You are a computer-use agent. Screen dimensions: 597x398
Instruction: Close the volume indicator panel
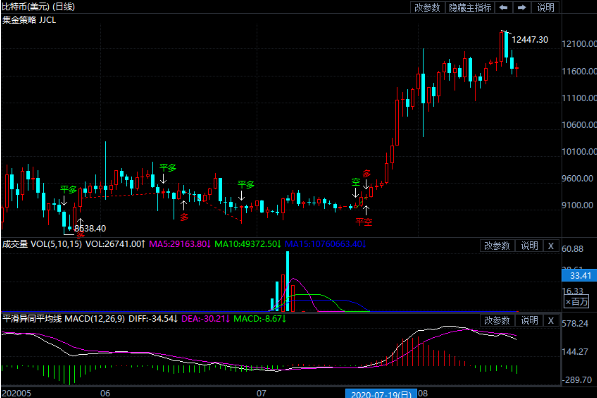551,246
